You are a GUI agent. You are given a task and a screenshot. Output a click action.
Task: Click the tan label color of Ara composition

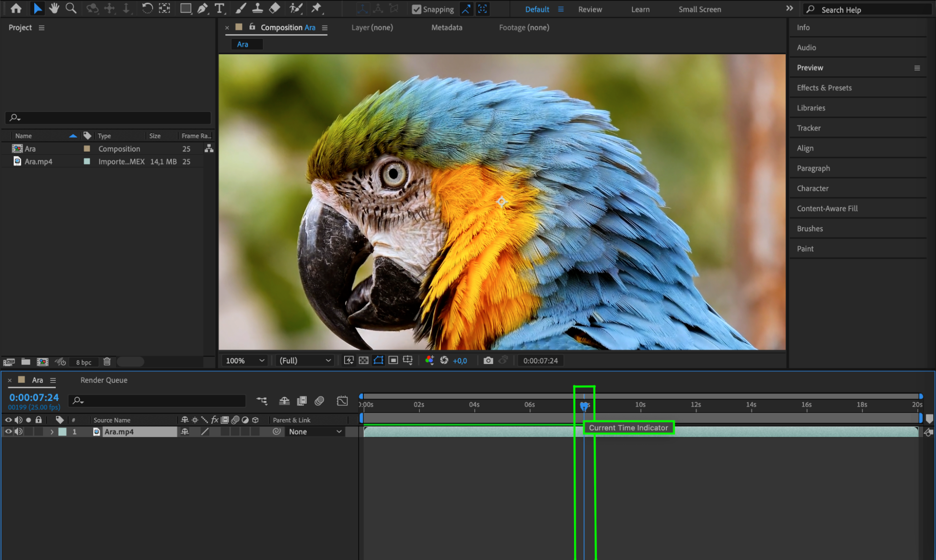(87, 149)
